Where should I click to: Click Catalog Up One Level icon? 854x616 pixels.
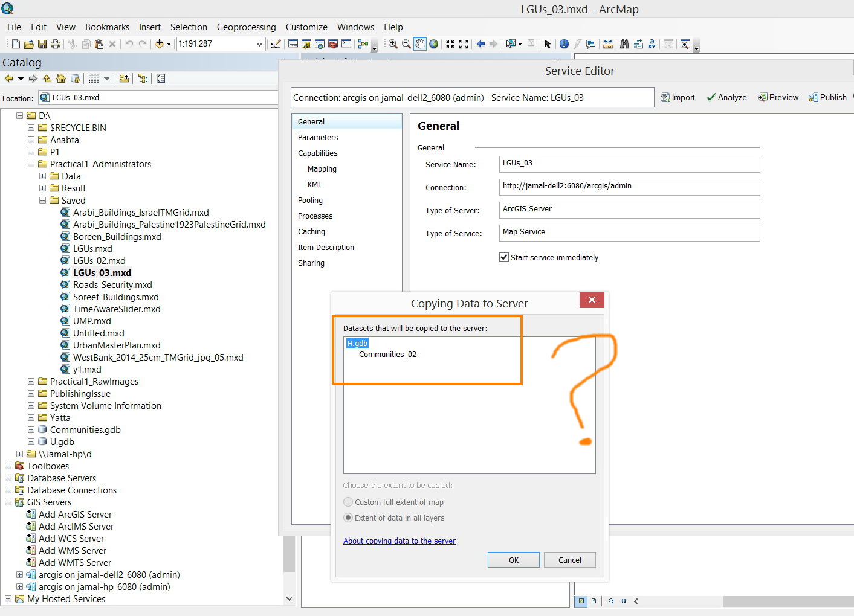coord(47,79)
